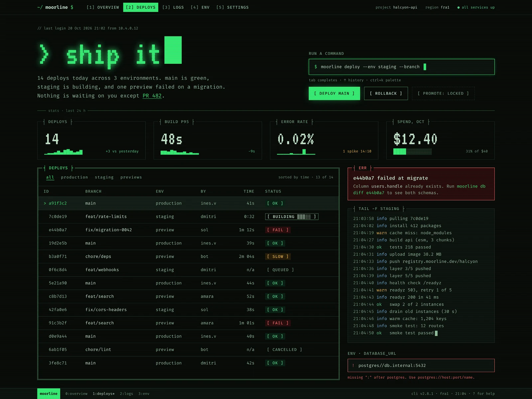
Task: Click the 'moorline db diff e44b0a7' command link
Action: 419,190
